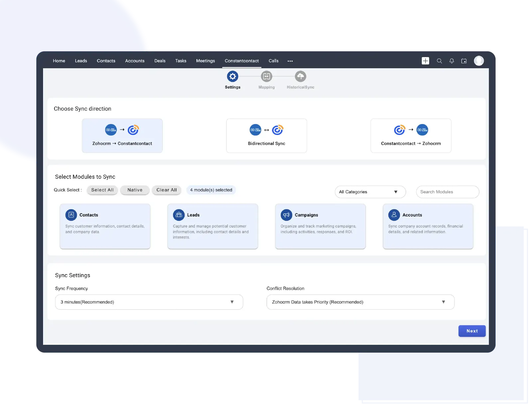Open the Accounts navigation tab
532x404 pixels.
135,61
